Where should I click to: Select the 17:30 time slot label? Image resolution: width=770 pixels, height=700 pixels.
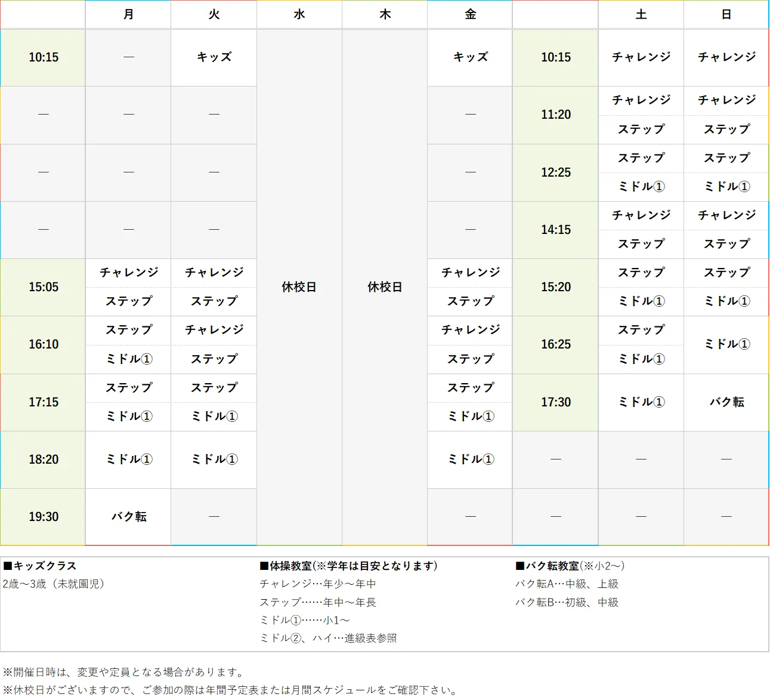(x=555, y=402)
